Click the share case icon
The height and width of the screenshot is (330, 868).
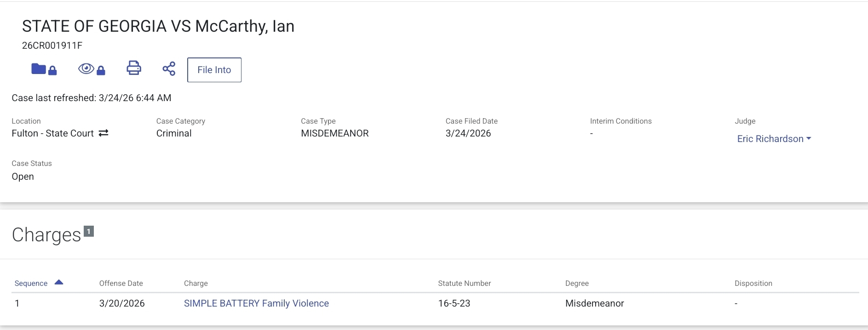(169, 69)
